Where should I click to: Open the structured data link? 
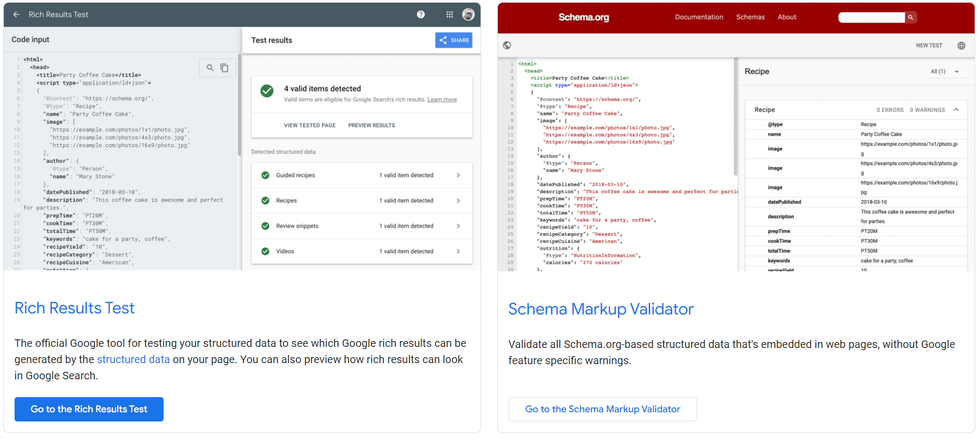click(x=133, y=359)
